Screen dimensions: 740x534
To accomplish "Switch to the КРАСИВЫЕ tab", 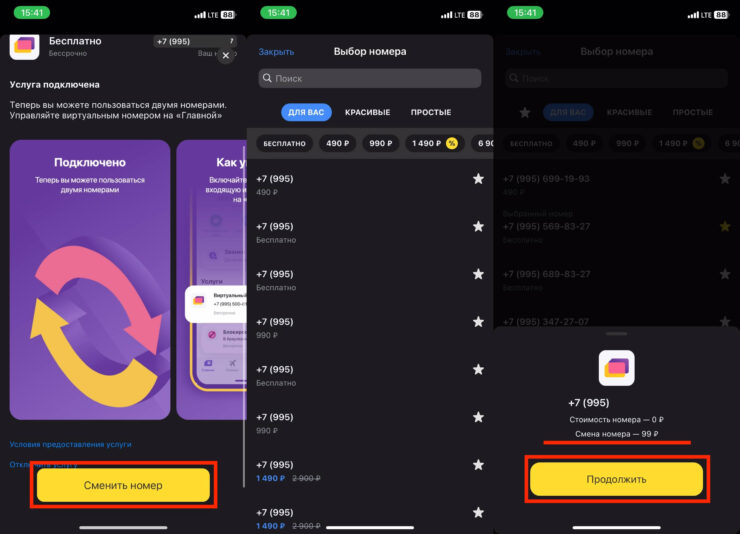I will 367,112.
